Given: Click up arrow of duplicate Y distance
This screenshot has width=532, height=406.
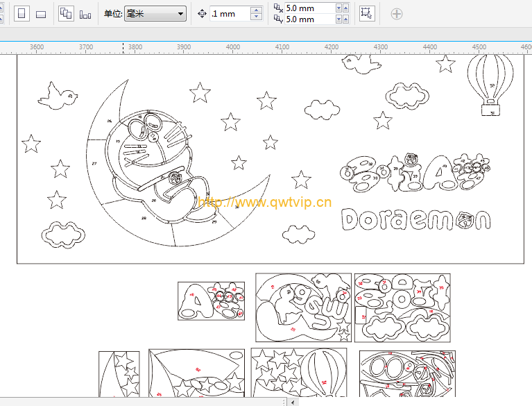Looking at the screenshot, I should coord(345,19).
